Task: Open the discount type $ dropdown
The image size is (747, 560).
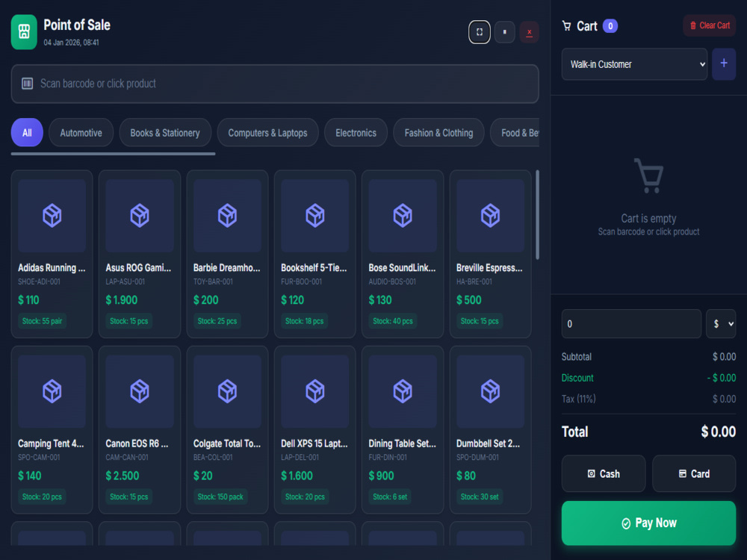Action: click(721, 324)
